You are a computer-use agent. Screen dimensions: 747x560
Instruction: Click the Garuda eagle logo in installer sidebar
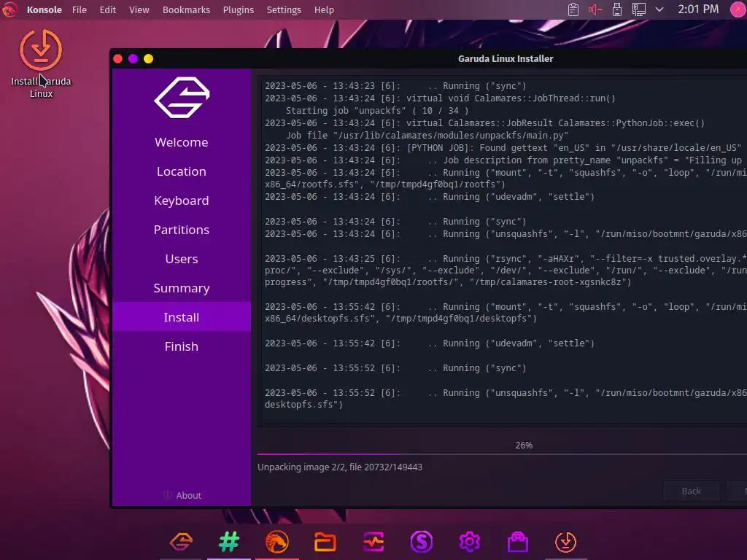tap(182, 97)
